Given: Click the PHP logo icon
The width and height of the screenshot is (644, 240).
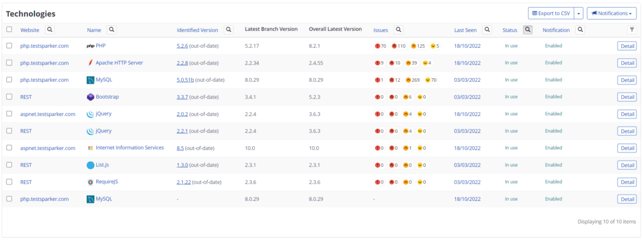Looking at the screenshot, I should tap(91, 46).
